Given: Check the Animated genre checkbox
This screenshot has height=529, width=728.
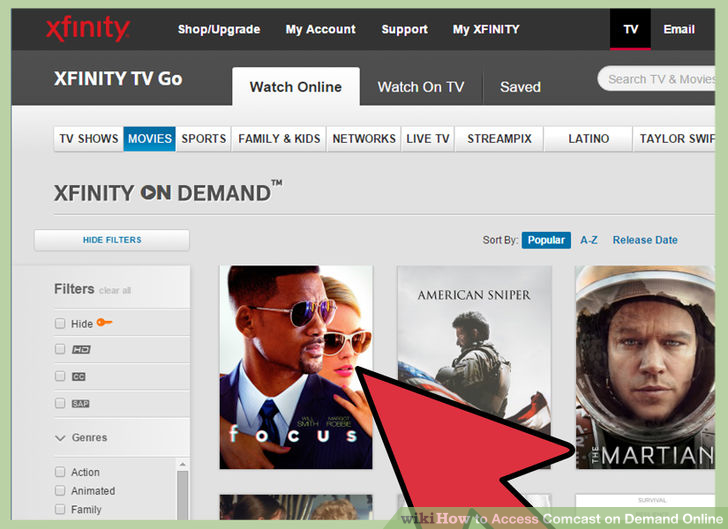Looking at the screenshot, I should 60,490.
